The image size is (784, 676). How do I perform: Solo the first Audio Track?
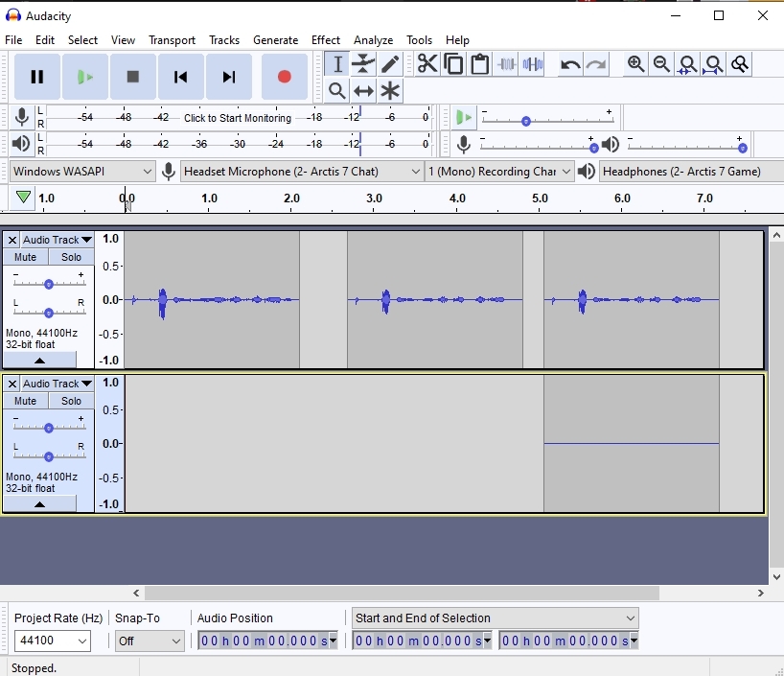[72, 257]
